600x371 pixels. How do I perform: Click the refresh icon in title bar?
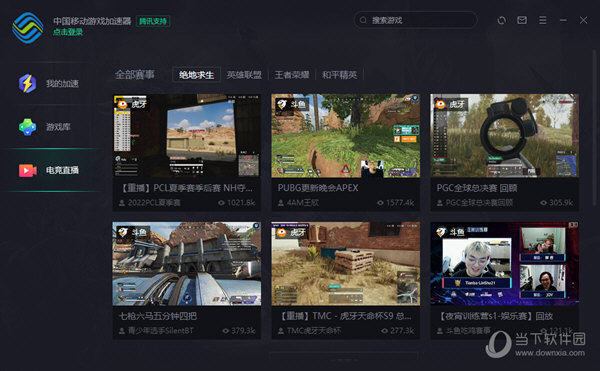pos(501,20)
